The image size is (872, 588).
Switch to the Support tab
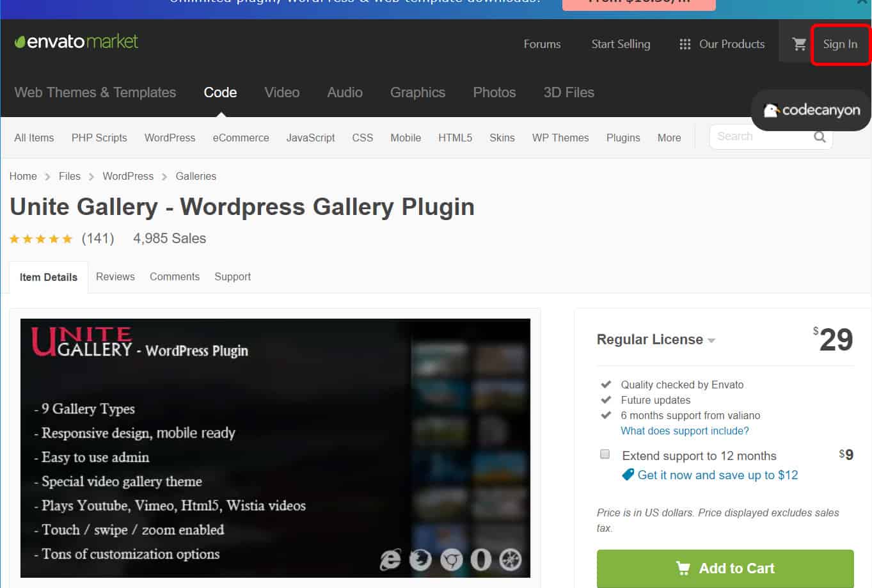tap(232, 276)
